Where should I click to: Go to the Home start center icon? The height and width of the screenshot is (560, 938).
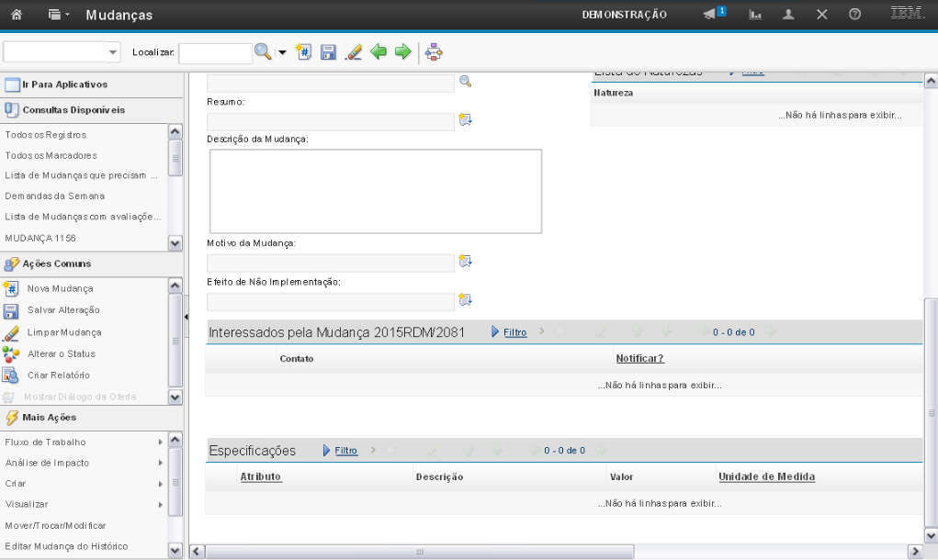tap(16, 15)
